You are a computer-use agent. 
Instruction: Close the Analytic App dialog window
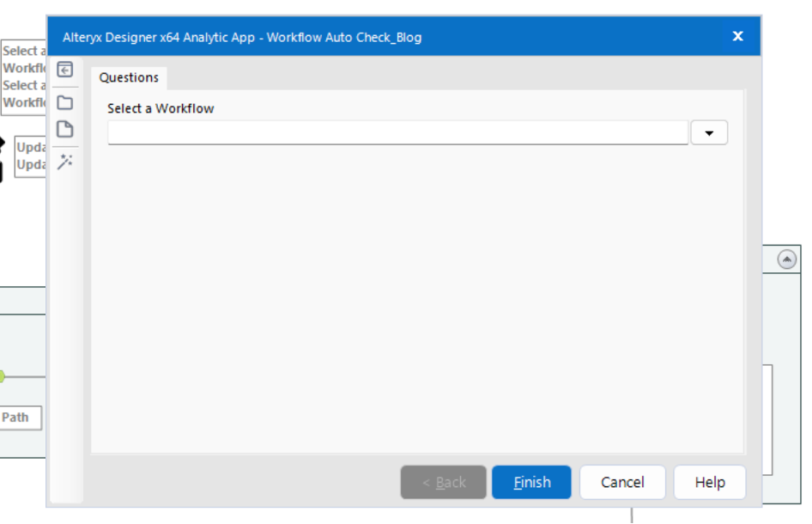737,36
